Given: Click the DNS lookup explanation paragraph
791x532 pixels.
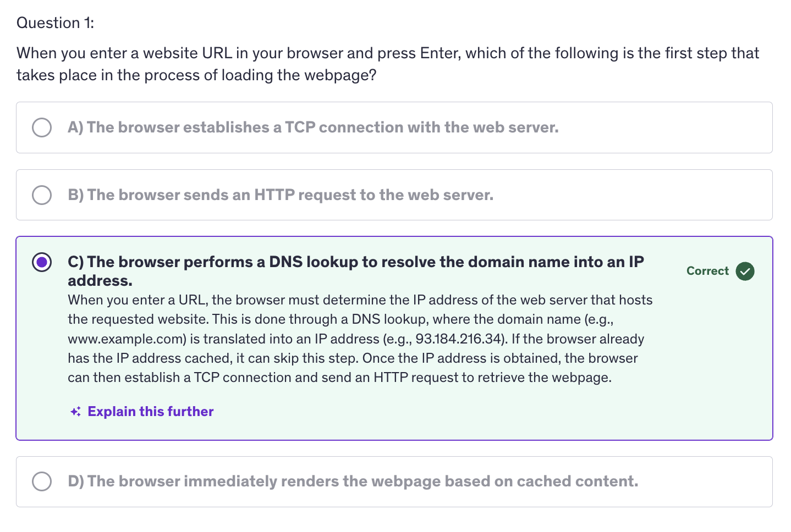Looking at the screenshot, I should 360,339.
